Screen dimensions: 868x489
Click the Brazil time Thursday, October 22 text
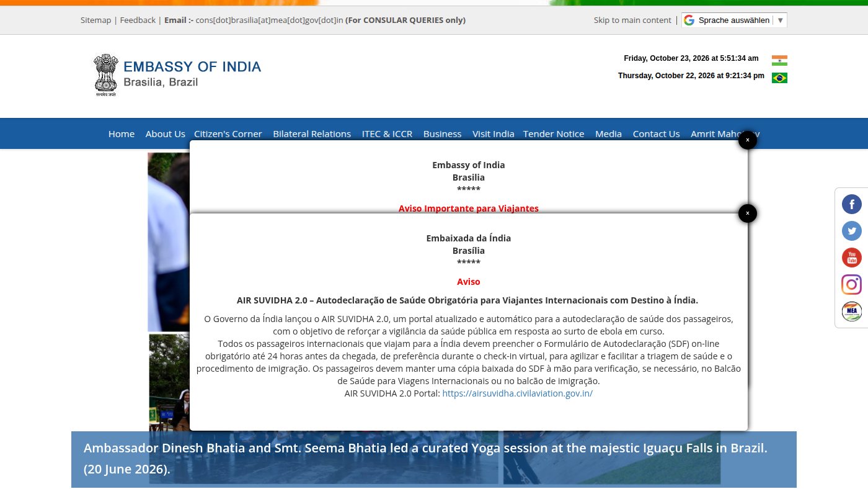coord(691,76)
